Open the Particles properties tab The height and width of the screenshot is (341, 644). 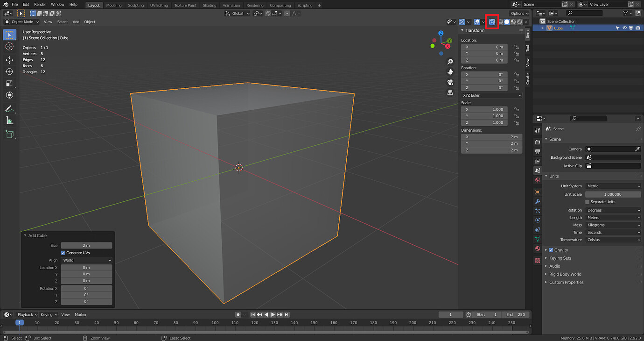coord(538,211)
